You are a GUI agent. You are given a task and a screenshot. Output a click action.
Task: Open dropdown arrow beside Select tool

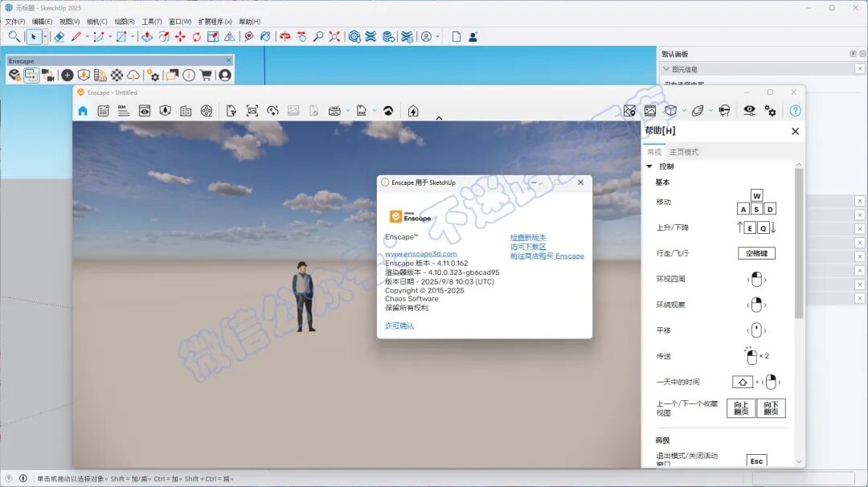pos(45,37)
